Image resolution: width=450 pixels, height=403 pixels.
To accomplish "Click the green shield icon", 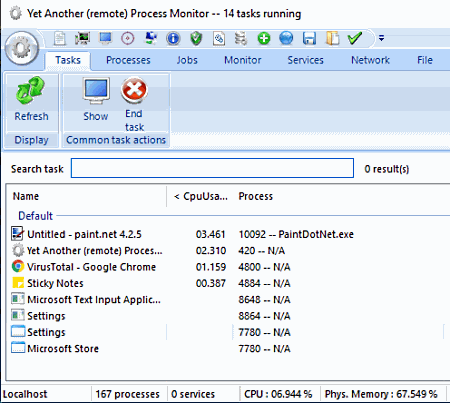I will [196, 38].
